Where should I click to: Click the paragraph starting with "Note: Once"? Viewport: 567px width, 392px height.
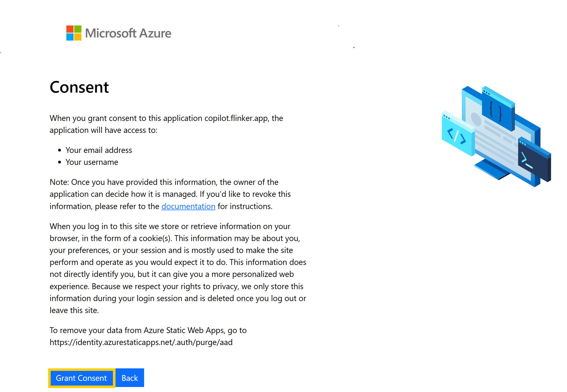170,194
